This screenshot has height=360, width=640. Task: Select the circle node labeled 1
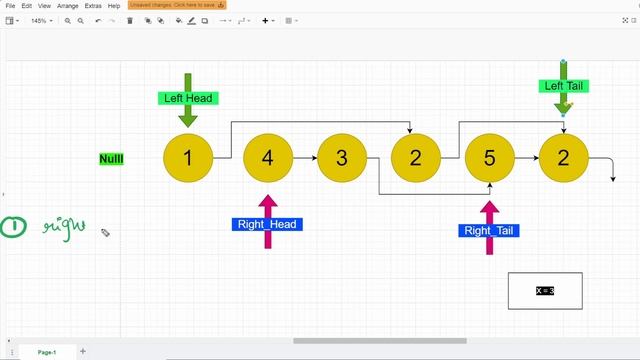click(x=188, y=158)
